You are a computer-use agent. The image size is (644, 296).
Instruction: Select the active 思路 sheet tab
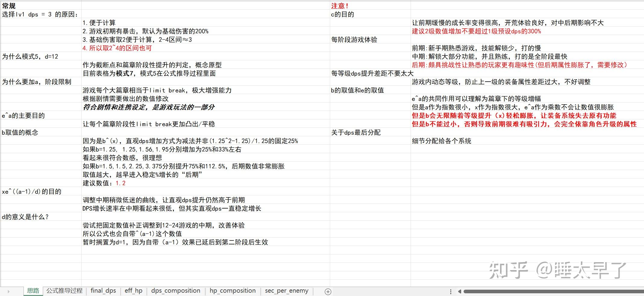click(x=33, y=291)
